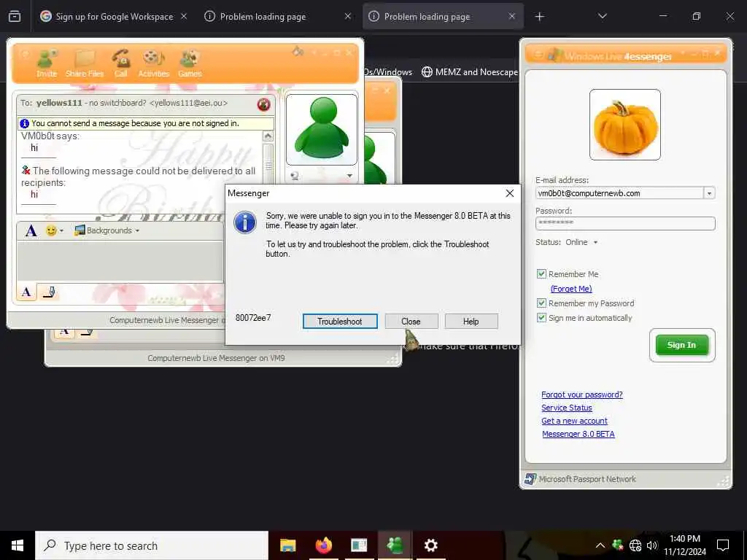
Task: Open font options with large A icon
Action: [x=31, y=230]
